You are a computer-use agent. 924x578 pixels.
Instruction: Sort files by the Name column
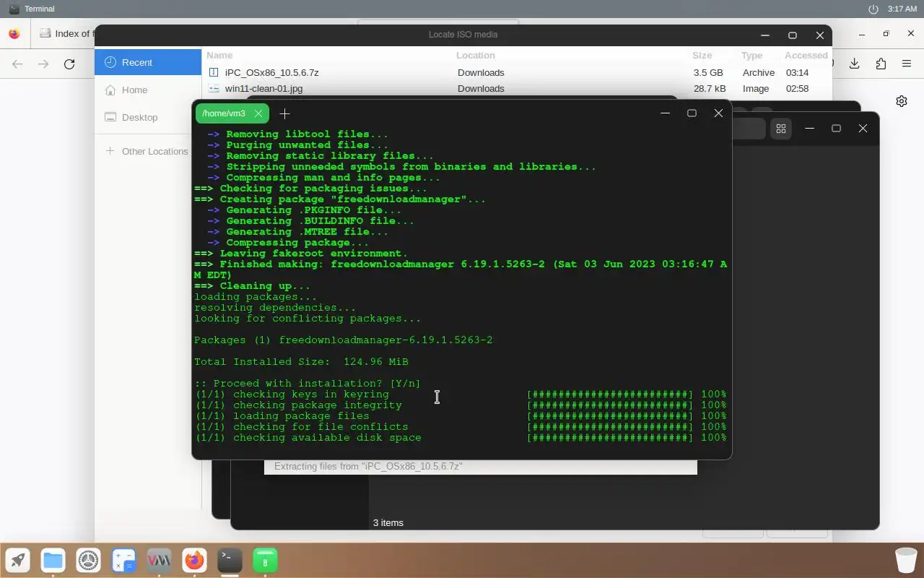(219, 55)
